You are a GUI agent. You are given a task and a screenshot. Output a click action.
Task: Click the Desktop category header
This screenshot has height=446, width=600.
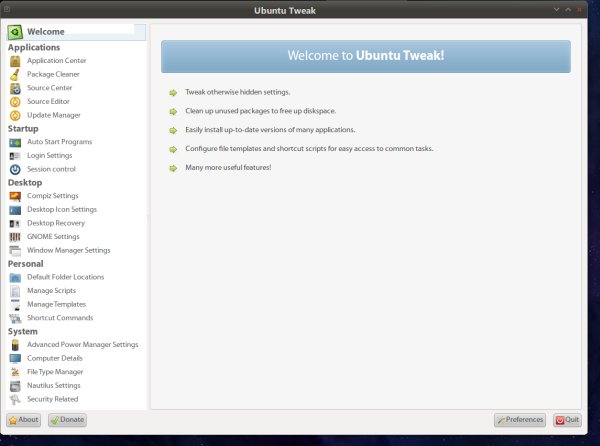(x=25, y=182)
